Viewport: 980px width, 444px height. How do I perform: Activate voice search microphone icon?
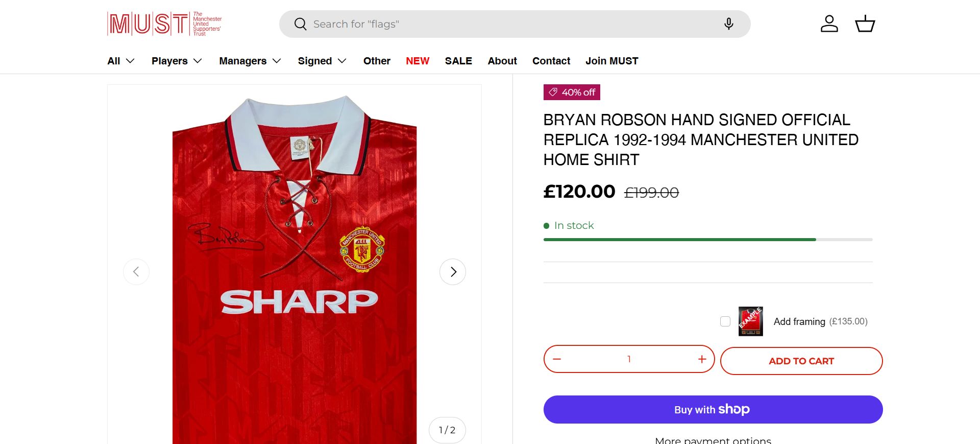point(728,24)
